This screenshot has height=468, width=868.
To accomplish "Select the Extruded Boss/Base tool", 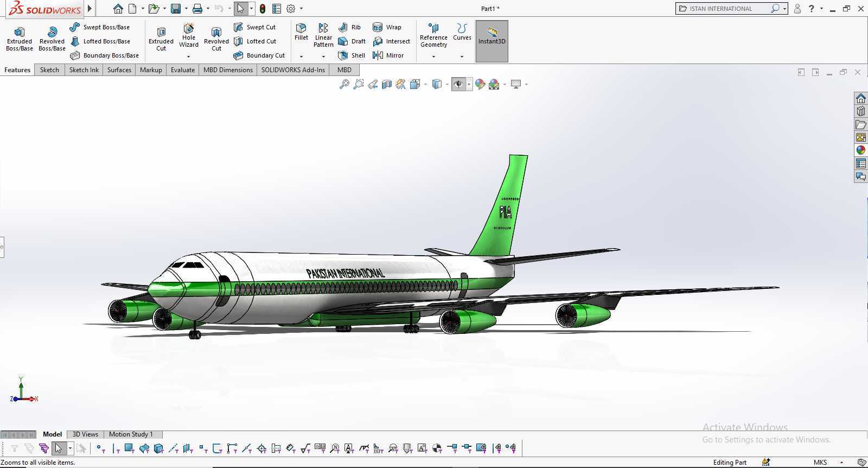I will point(20,39).
